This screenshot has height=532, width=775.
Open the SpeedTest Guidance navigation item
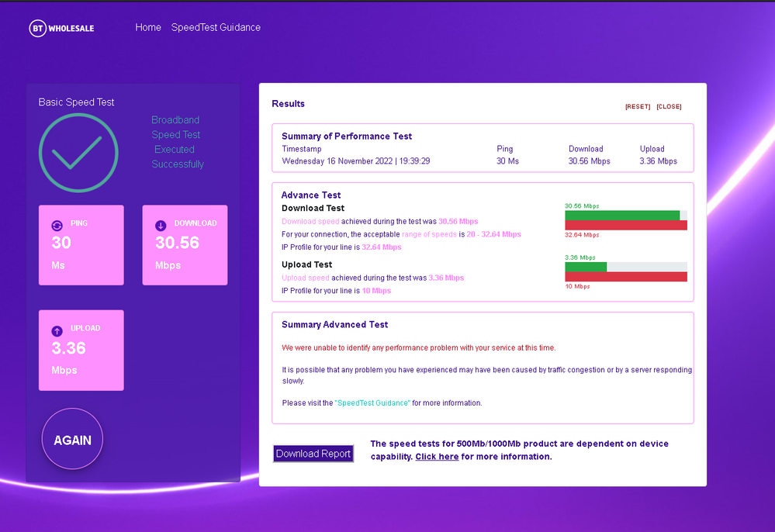216,27
